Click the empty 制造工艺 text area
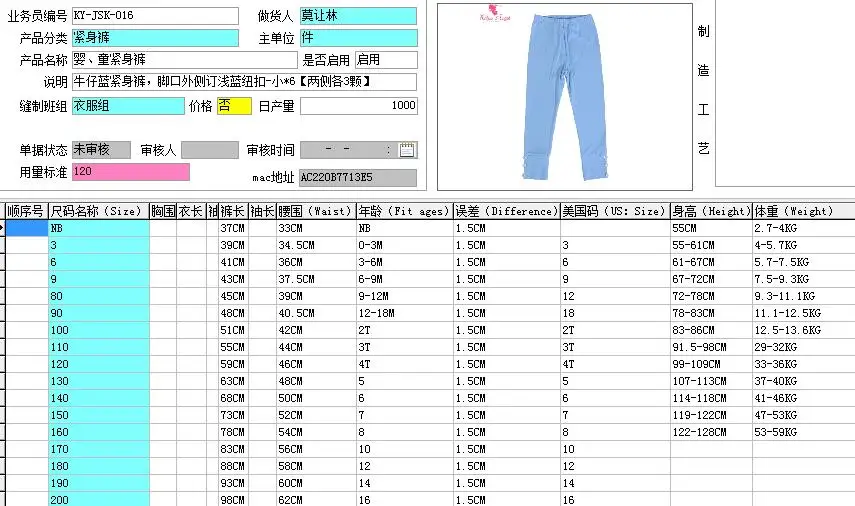Screen dimensions: 855x506 (x=785, y=93)
